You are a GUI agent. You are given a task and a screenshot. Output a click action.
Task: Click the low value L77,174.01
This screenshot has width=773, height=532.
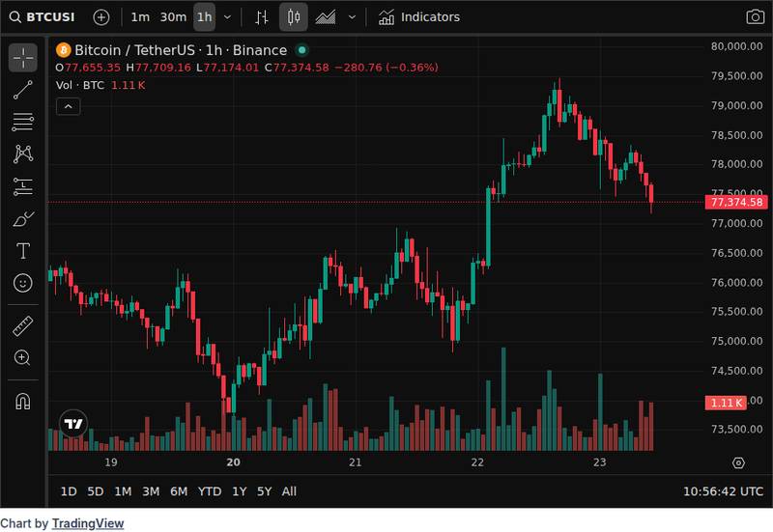pyautogui.click(x=228, y=68)
